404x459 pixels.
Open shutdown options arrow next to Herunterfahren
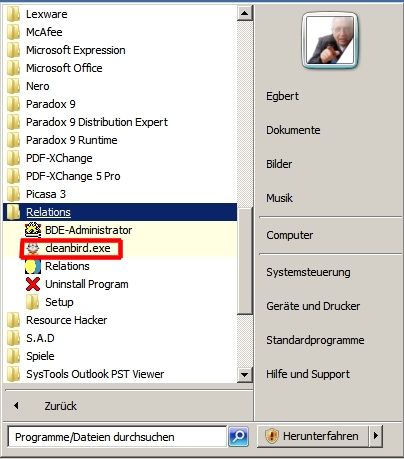pyautogui.click(x=376, y=436)
